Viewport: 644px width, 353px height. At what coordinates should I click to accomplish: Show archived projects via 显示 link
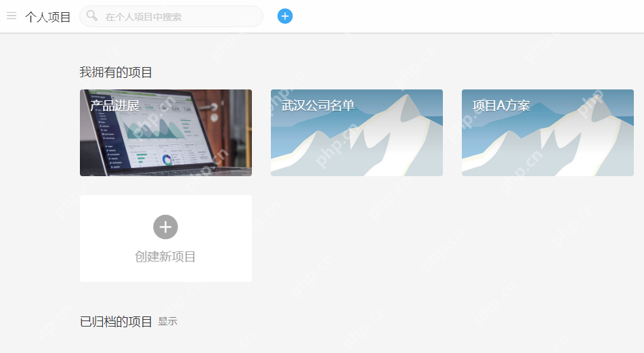click(x=167, y=321)
